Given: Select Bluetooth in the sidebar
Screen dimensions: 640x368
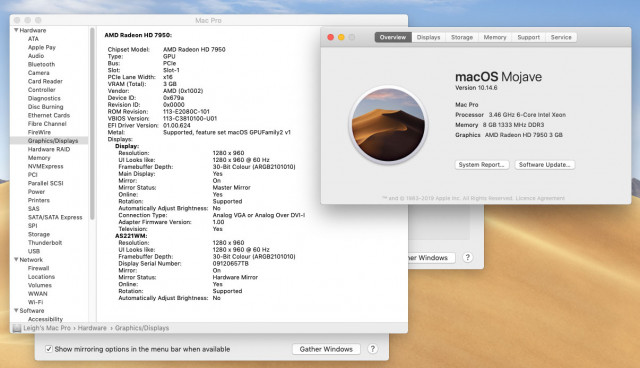Looking at the screenshot, I should pyautogui.click(x=41, y=64).
